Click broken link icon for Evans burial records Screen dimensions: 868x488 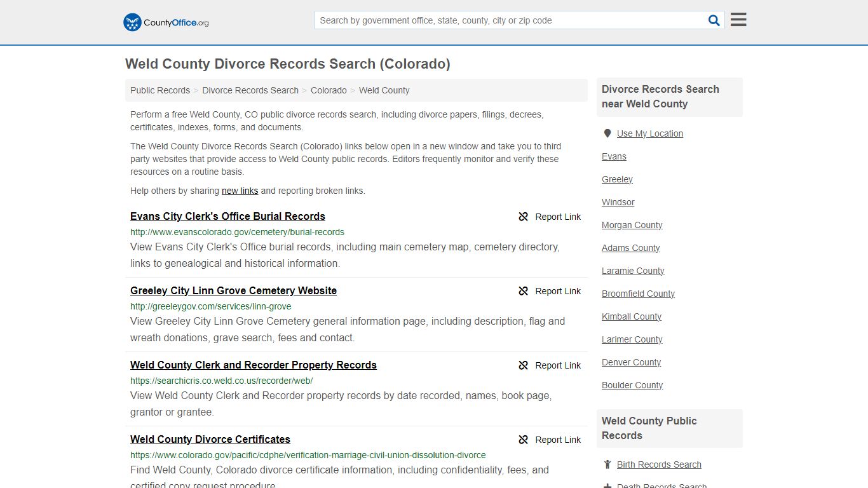[x=524, y=217]
